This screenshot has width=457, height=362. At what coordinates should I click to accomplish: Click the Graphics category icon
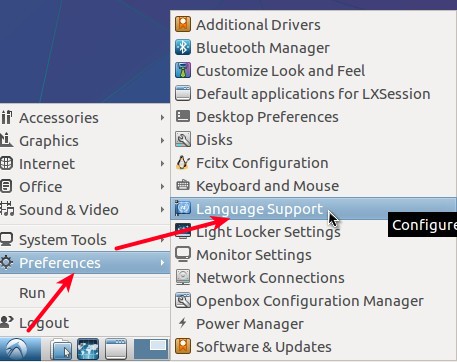tap(6, 140)
